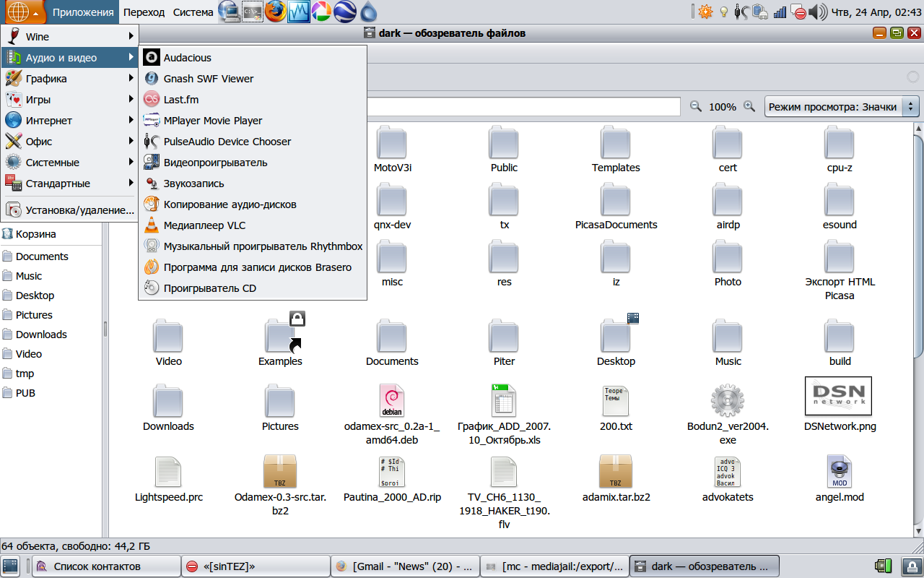Expand the Графика submenu
The image size is (924, 578).
(69, 79)
